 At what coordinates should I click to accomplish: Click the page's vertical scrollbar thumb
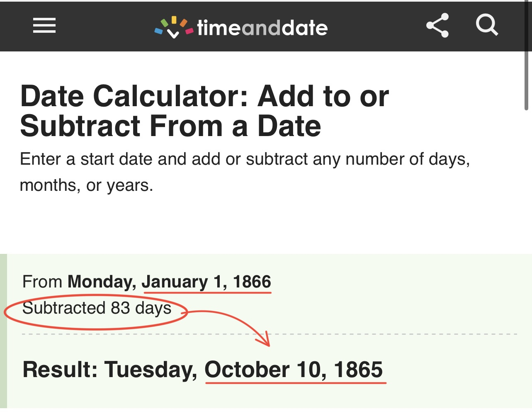point(526,79)
